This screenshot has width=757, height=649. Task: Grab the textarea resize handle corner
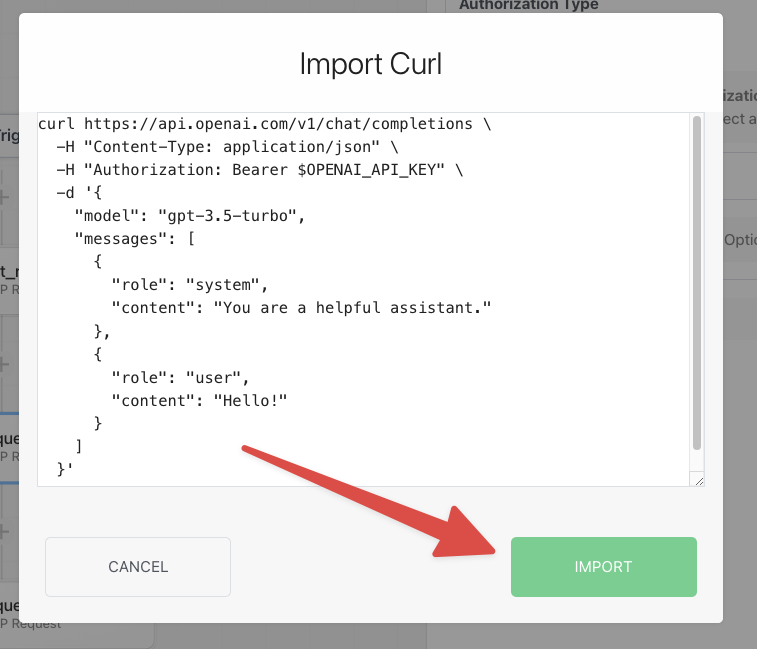(x=699, y=481)
